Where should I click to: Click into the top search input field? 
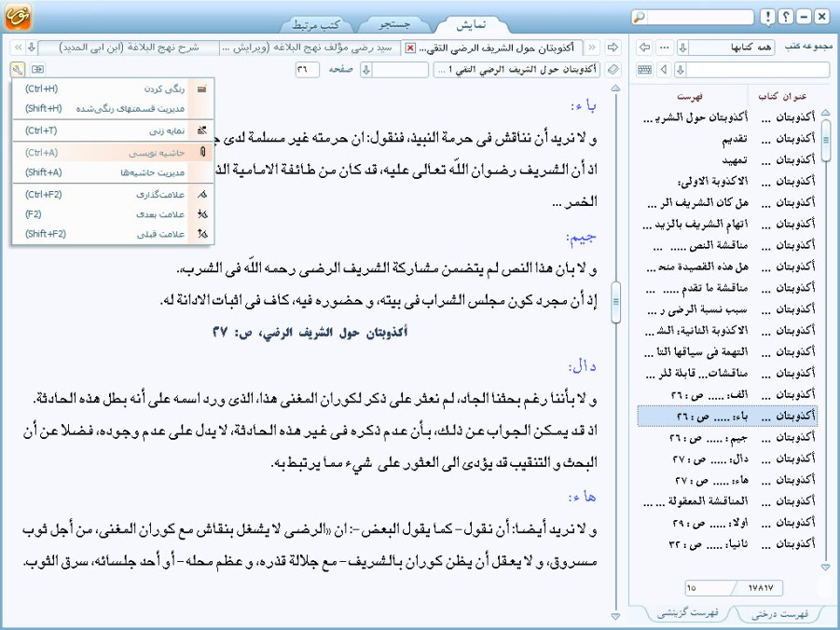(x=700, y=17)
